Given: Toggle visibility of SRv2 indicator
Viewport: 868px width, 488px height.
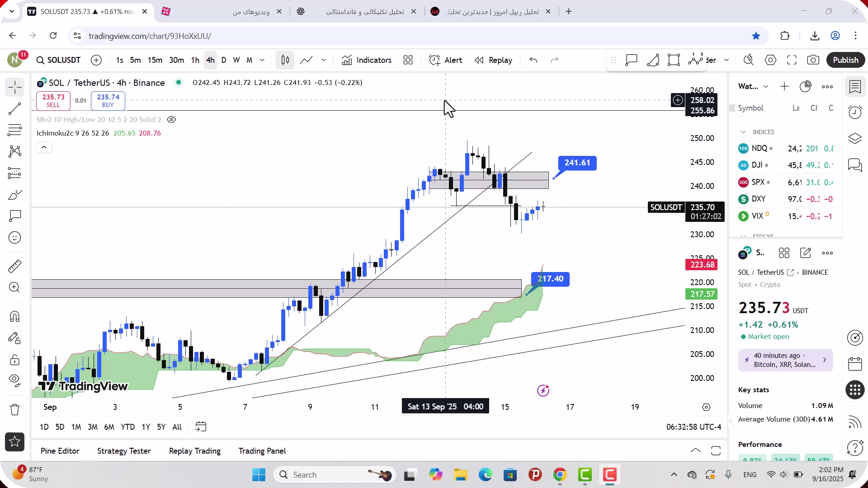Looking at the screenshot, I should tap(171, 120).
